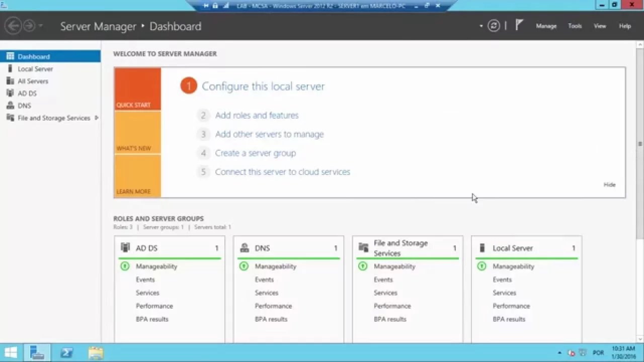Viewport: 644px width, 362px height.
Task: Click the back navigation arrow
Action: (x=14, y=26)
